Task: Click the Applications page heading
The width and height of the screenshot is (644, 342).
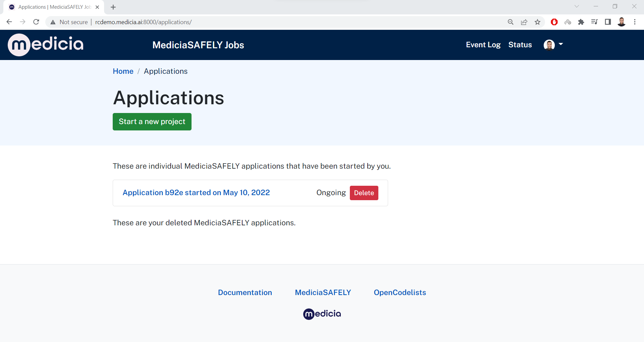Action: point(168,98)
